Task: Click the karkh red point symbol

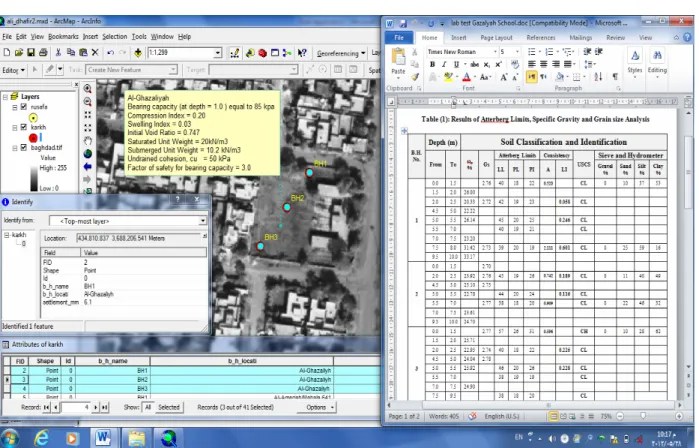Action: [33, 138]
